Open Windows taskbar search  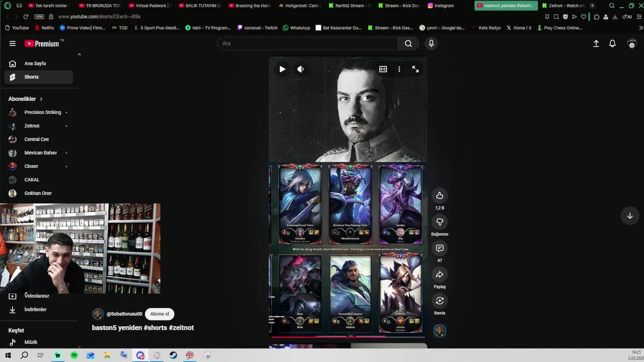coord(24,355)
